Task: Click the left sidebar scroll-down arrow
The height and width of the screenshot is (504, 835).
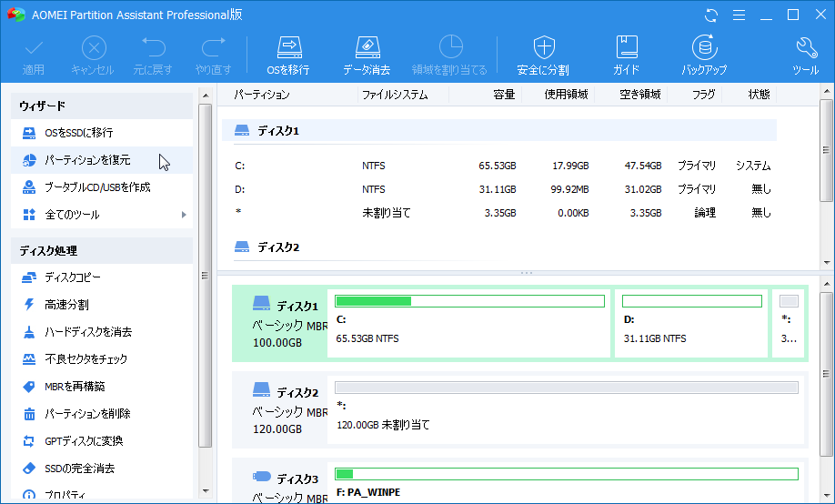Action: coord(206,491)
